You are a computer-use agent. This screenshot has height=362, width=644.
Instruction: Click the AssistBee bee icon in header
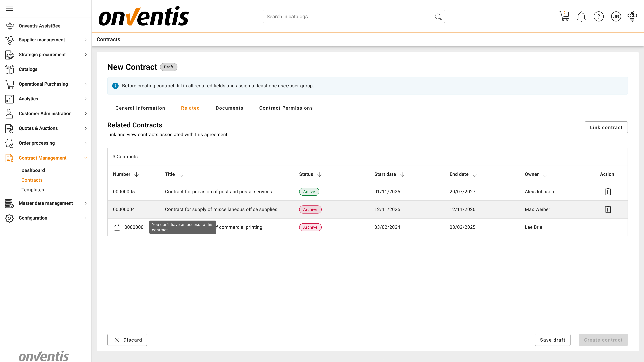(632, 16)
